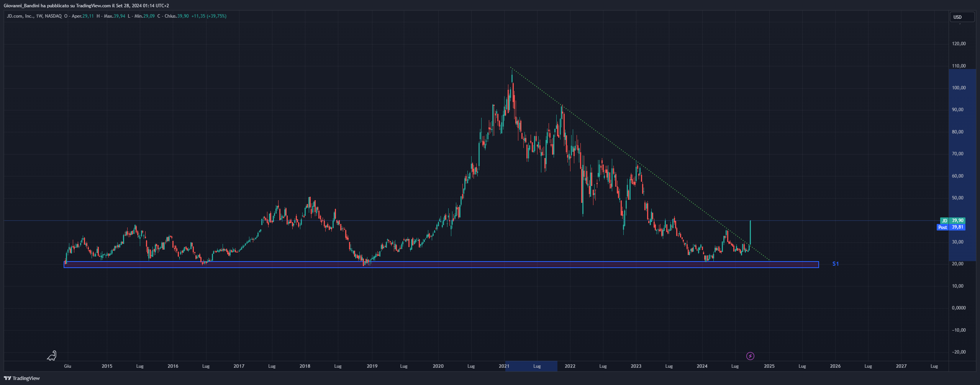This screenshot has width=980, height=385.
Task: Click the Giu label on the time axis
Action: tap(67, 366)
